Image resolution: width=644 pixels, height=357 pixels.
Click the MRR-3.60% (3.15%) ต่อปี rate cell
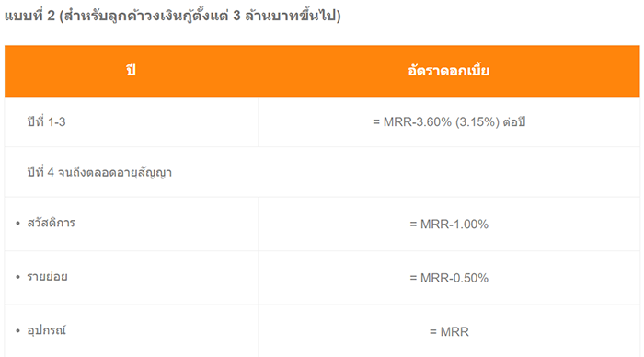pos(449,122)
